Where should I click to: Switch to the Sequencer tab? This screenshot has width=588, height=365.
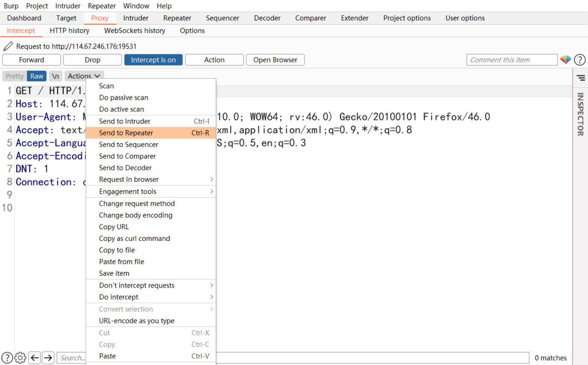pos(223,18)
